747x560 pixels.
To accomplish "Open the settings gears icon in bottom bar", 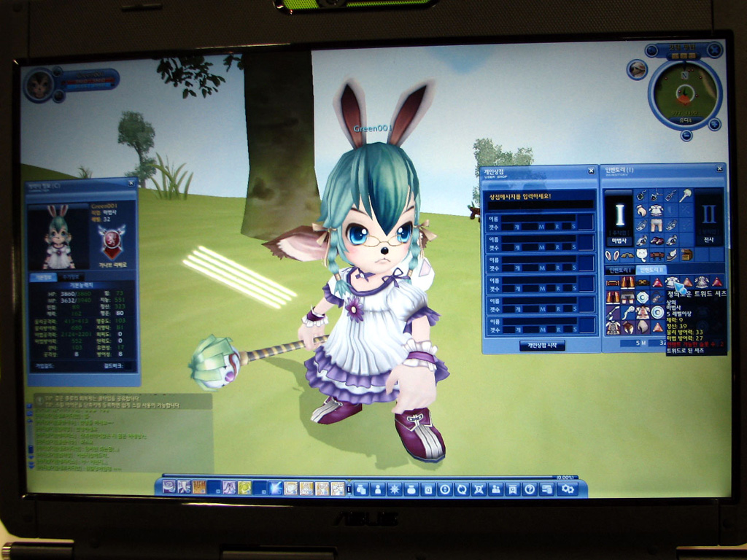I will 568,489.
